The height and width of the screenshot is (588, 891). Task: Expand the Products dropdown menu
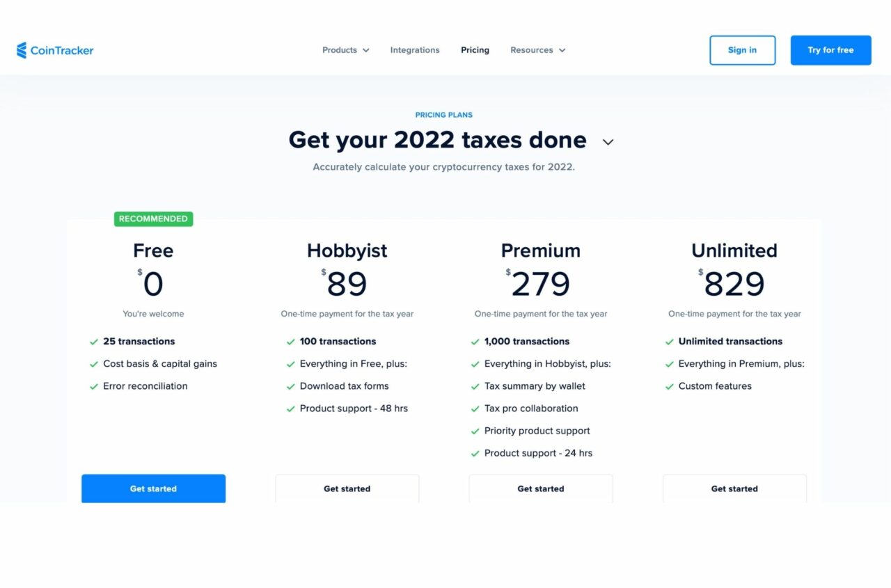(x=345, y=49)
